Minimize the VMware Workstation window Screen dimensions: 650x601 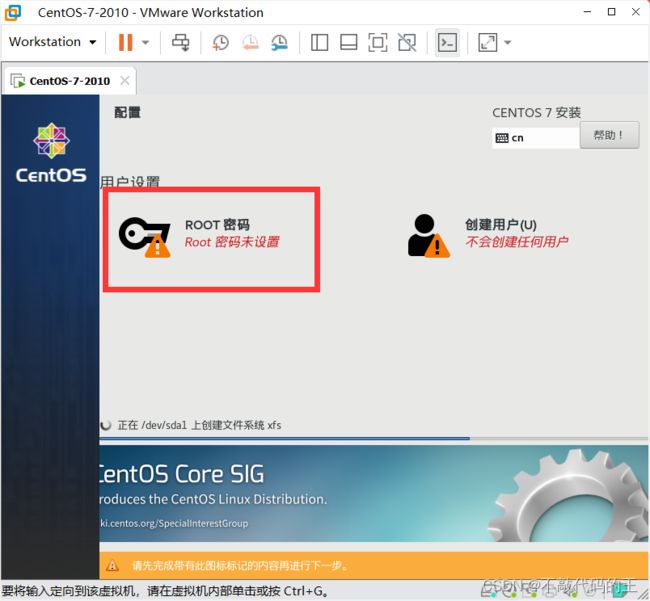587,12
